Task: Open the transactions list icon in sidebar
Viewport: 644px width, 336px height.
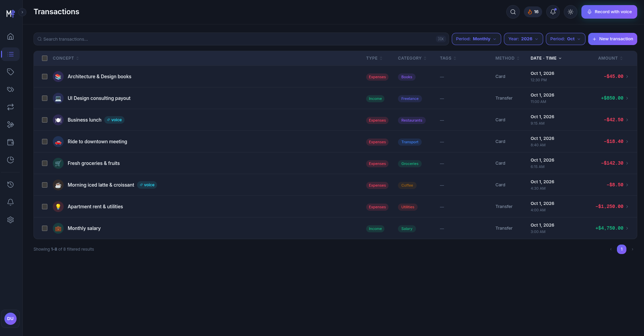Action: pos(10,54)
